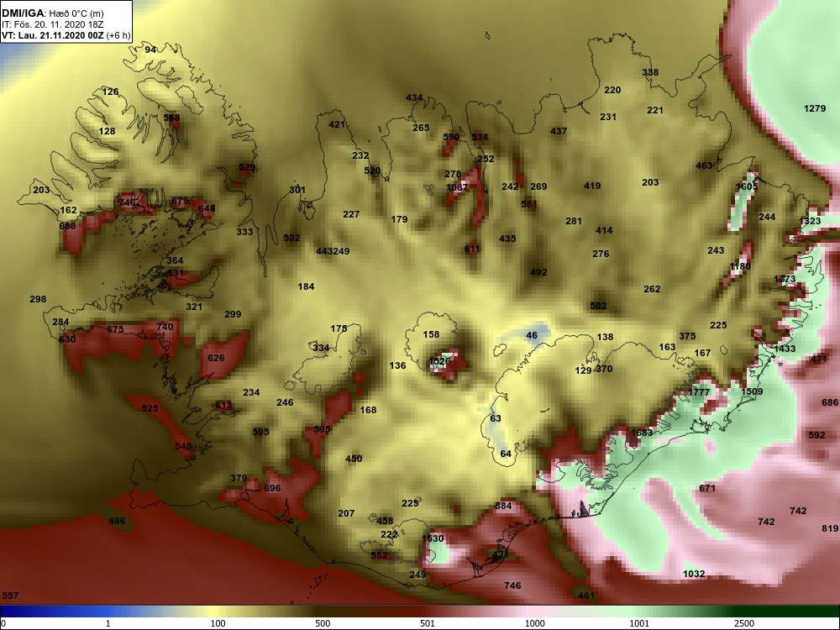Click the 333 height value
The height and width of the screenshot is (630, 840).
coord(244,232)
